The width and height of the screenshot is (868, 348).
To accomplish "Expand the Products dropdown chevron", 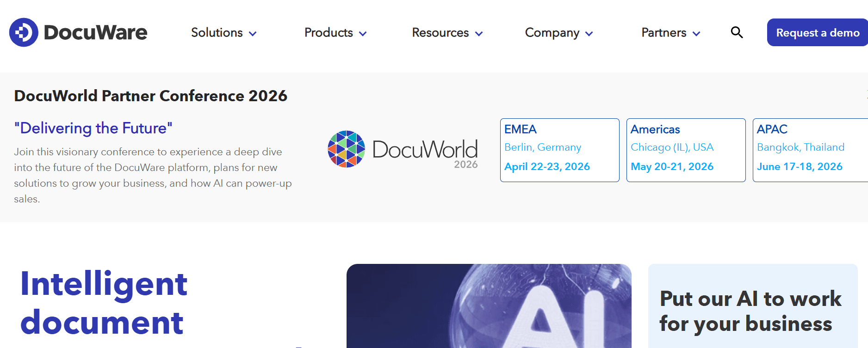I will (363, 34).
